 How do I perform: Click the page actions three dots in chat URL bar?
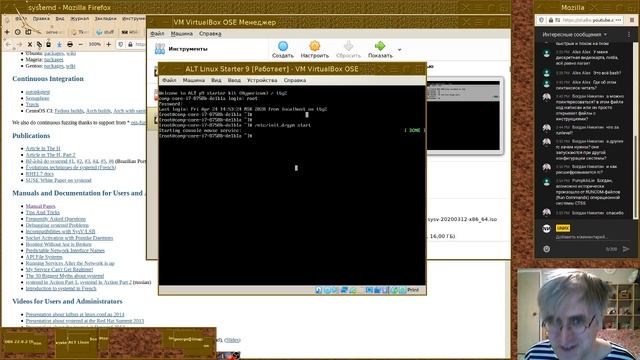click(618, 20)
